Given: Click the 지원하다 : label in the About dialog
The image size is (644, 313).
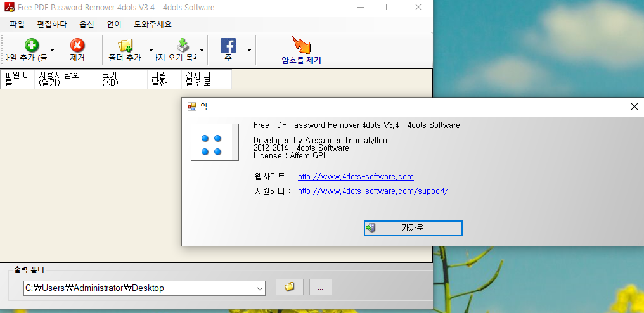Looking at the screenshot, I should [x=273, y=191].
